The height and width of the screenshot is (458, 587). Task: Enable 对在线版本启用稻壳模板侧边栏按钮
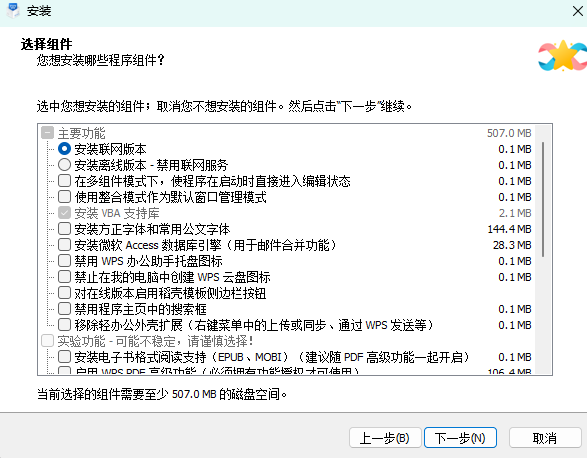coord(64,293)
